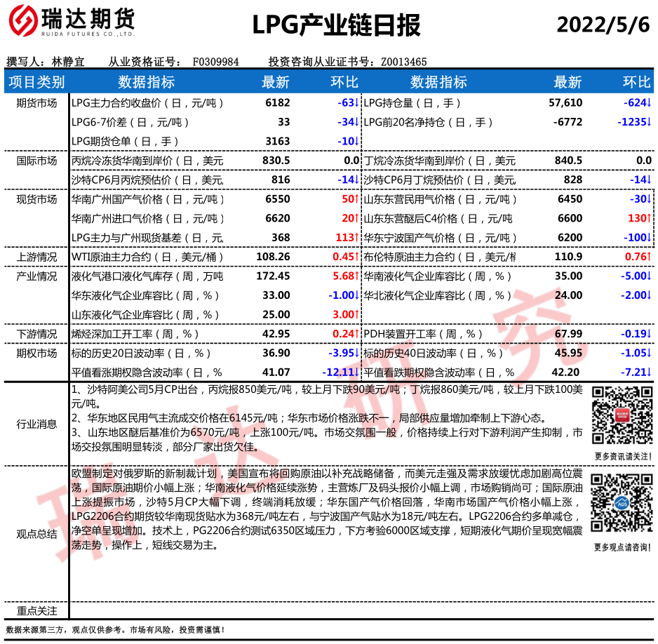Select the 产业情况 category row label

point(36,276)
